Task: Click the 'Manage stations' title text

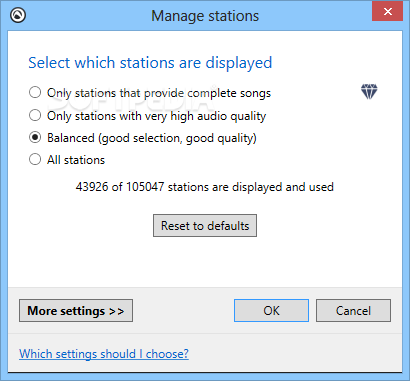Action: click(205, 16)
